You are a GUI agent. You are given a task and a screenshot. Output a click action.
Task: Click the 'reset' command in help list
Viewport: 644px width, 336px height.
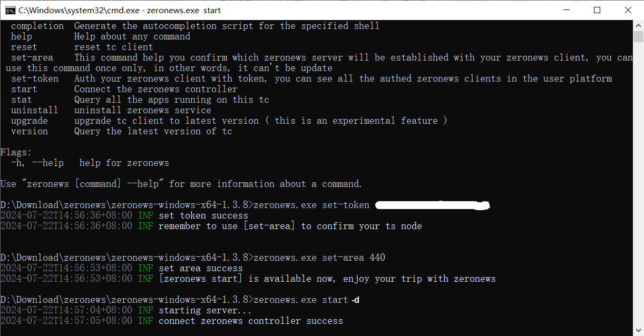click(x=24, y=47)
